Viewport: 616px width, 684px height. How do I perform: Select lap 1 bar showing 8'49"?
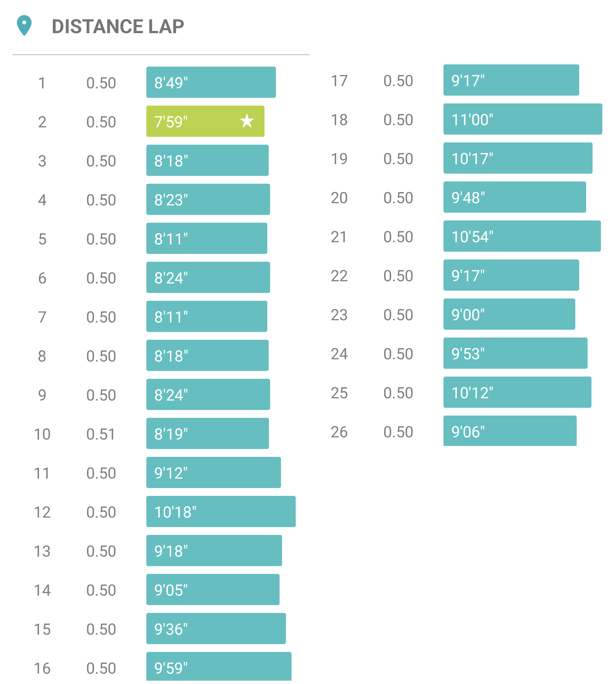click(210, 82)
